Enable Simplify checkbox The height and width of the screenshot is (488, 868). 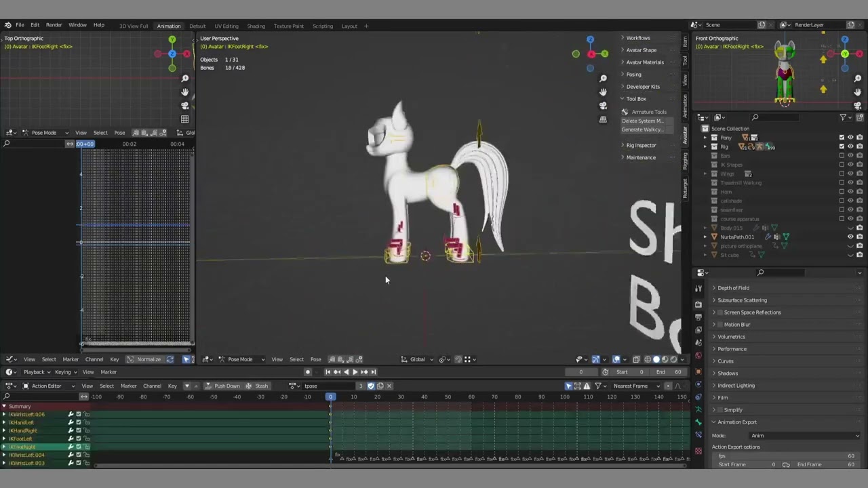(720, 410)
